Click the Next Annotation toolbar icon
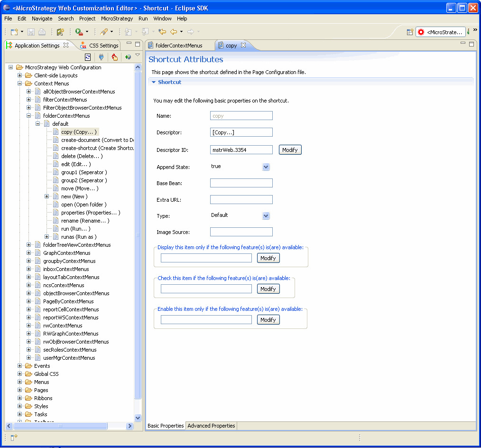Image resolution: width=481 pixels, height=448 pixels. (x=128, y=32)
